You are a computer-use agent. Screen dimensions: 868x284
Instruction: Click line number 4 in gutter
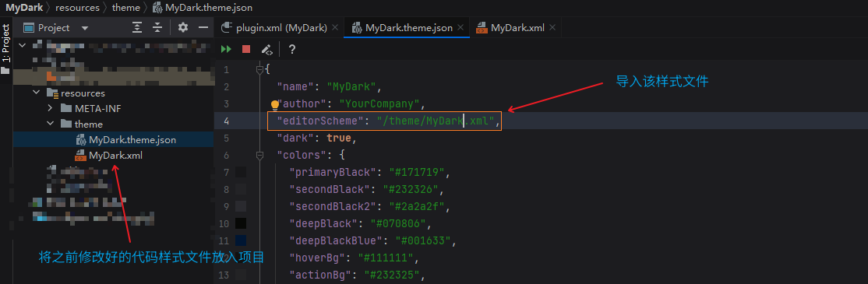(226, 121)
